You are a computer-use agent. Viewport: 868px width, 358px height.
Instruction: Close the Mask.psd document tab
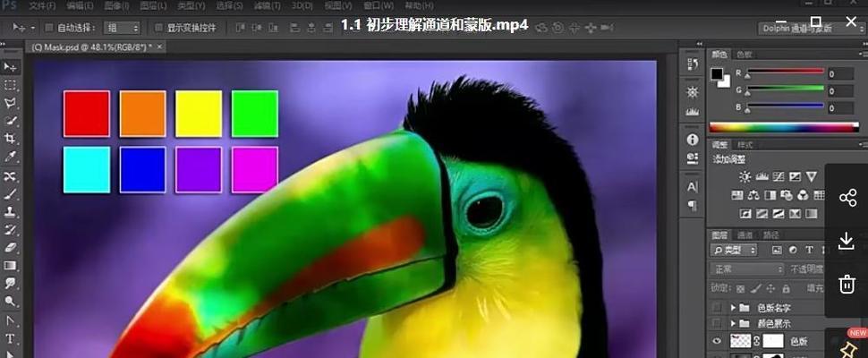tap(159, 47)
